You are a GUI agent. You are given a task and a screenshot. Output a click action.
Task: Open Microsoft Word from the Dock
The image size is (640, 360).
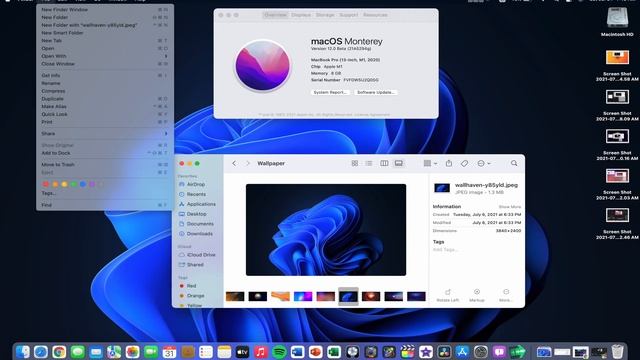(297, 352)
